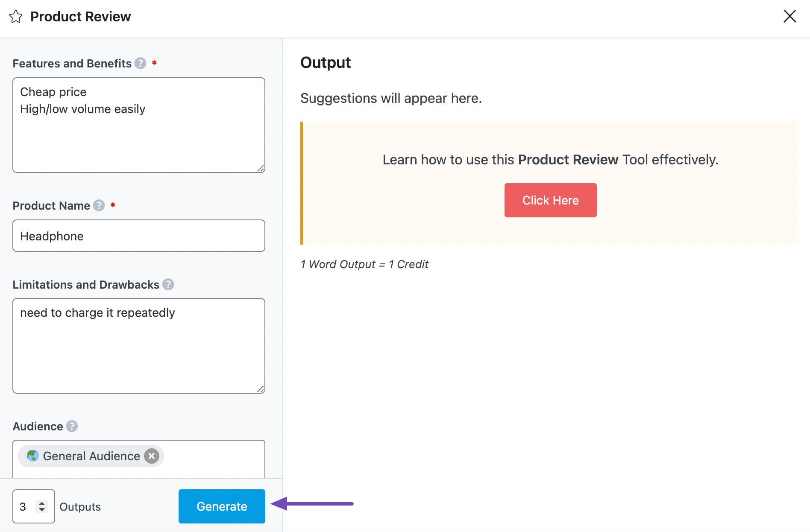This screenshot has width=810, height=532.
Task: Increase the number of Outputs
Action: (41, 503)
